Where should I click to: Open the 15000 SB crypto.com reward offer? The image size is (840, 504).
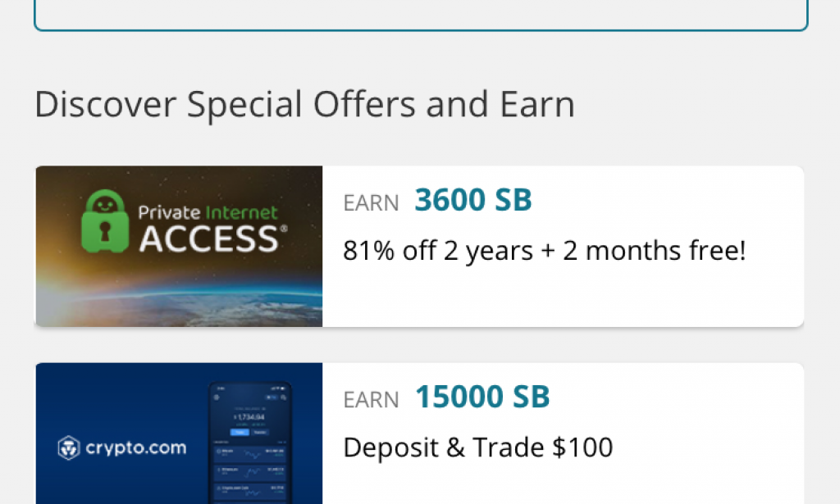(482, 396)
